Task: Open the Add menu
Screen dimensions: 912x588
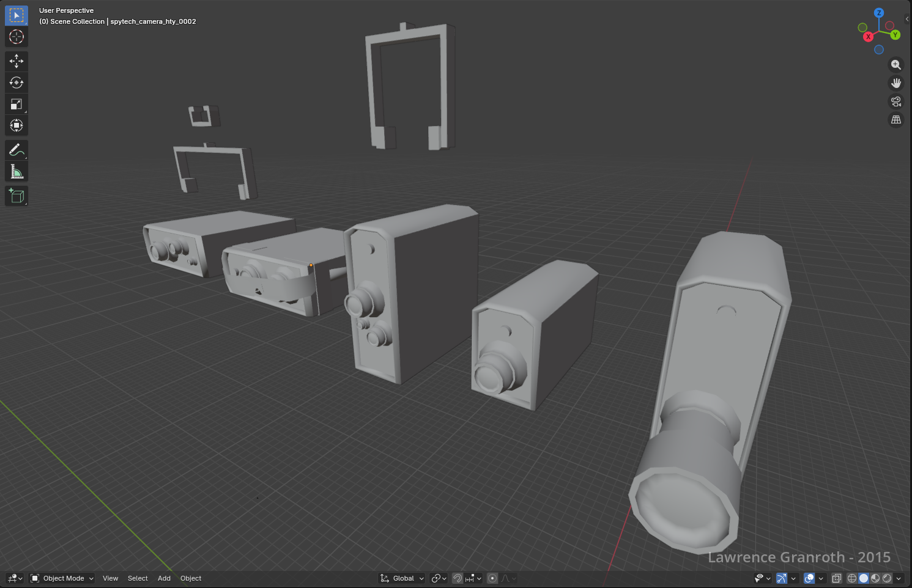Action: (x=164, y=578)
